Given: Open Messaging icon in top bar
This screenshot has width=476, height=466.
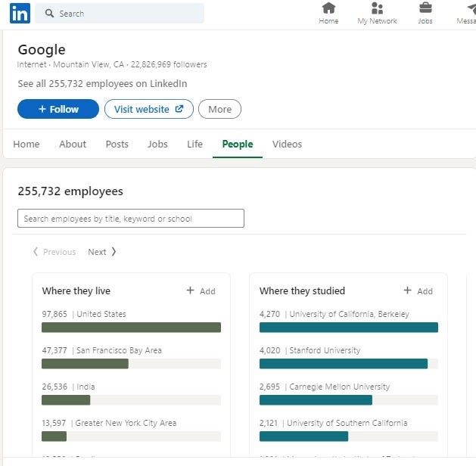Looking at the screenshot, I should [471, 8].
